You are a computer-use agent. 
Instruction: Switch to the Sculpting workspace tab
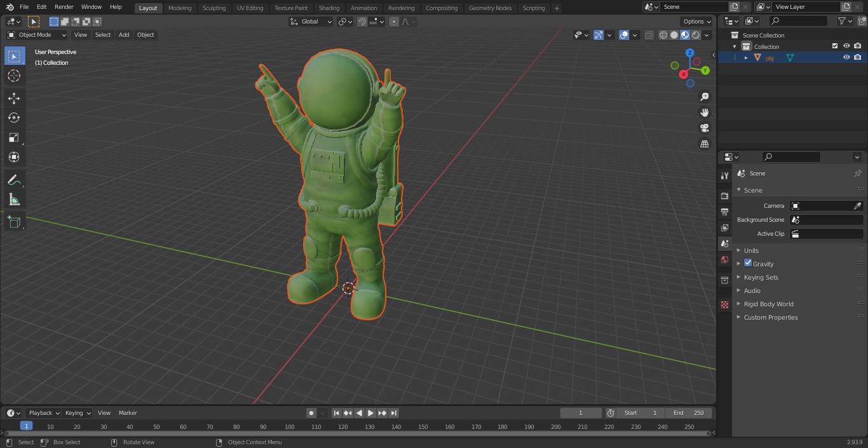(214, 8)
